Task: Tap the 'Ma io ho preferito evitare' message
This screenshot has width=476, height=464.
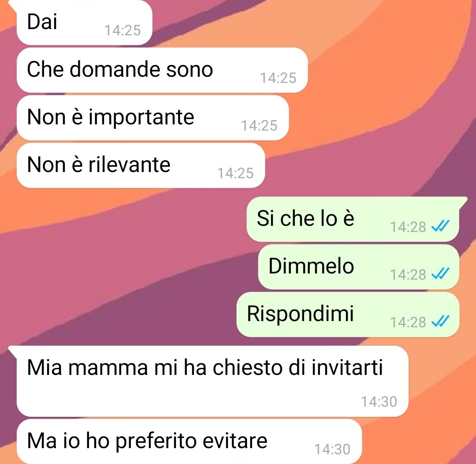Action: [x=189, y=442]
